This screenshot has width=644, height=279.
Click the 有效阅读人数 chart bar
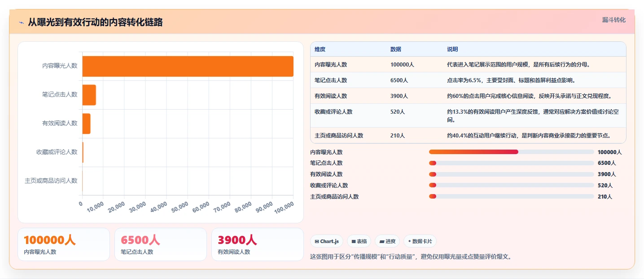pyautogui.click(x=86, y=124)
